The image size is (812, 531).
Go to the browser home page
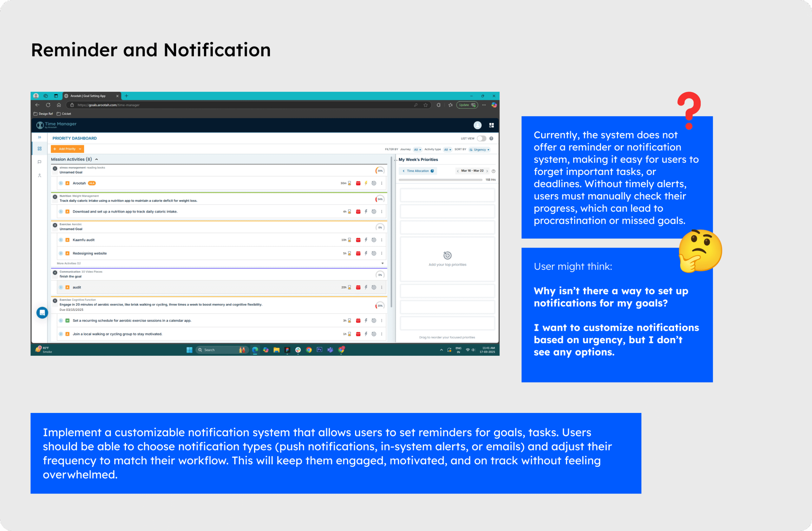[59, 105]
